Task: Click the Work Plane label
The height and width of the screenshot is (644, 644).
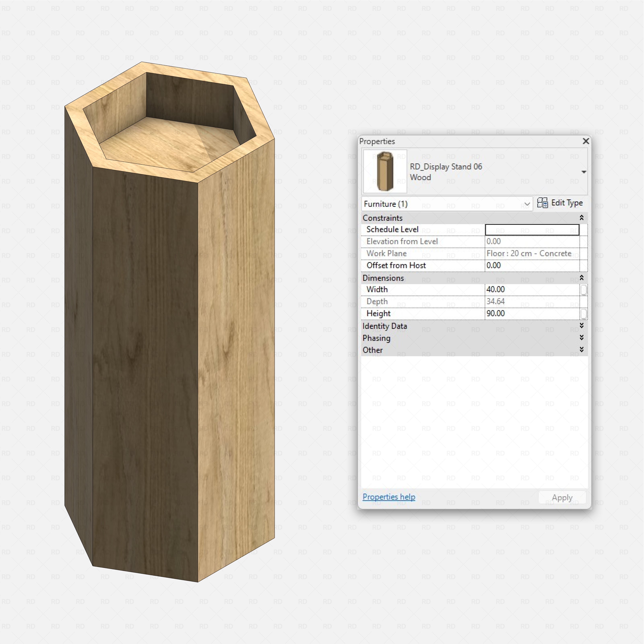Action: coord(386,253)
